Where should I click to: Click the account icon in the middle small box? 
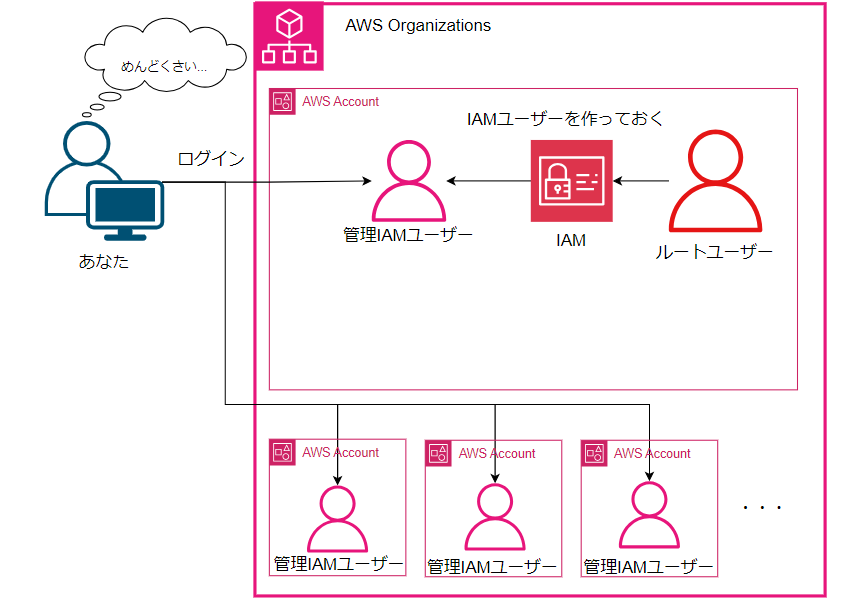tap(439, 454)
